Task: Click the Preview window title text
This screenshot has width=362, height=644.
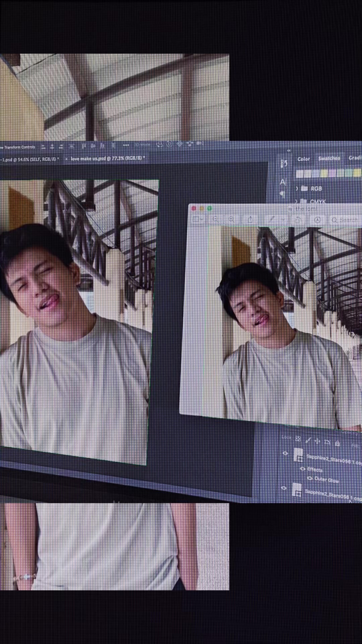Action: point(306,209)
